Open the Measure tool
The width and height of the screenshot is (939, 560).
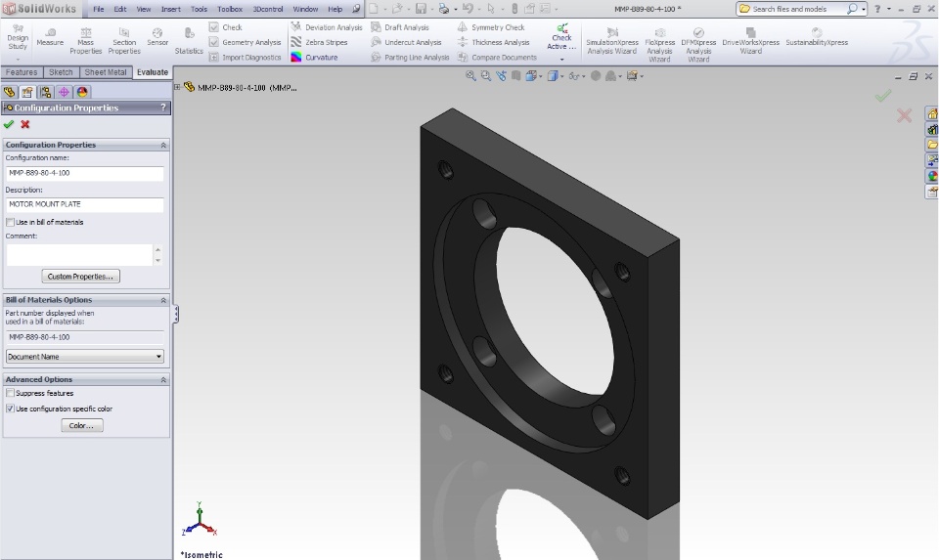pyautogui.click(x=50, y=37)
